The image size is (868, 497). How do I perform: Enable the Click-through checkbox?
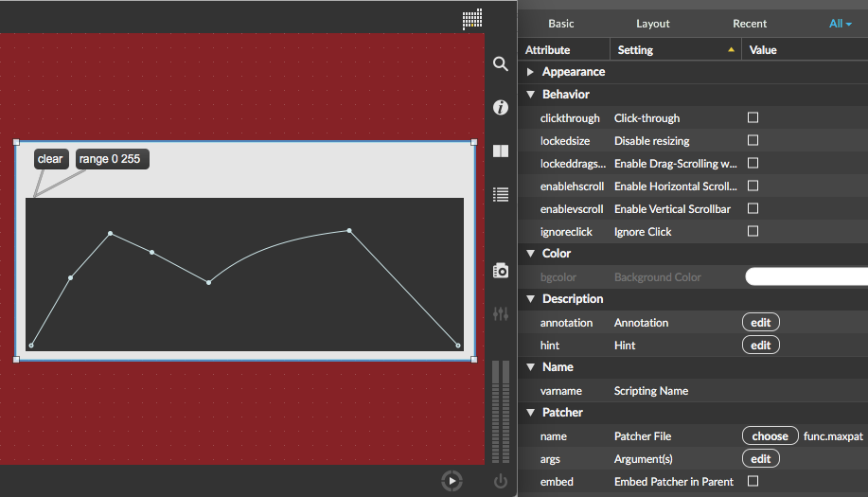tap(753, 118)
